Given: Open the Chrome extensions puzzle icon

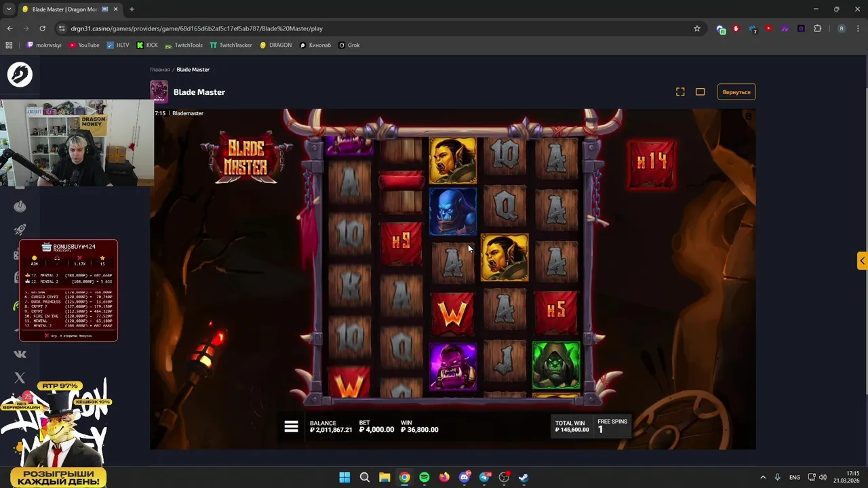Looking at the screenshot, I should (x=817, y=28).
